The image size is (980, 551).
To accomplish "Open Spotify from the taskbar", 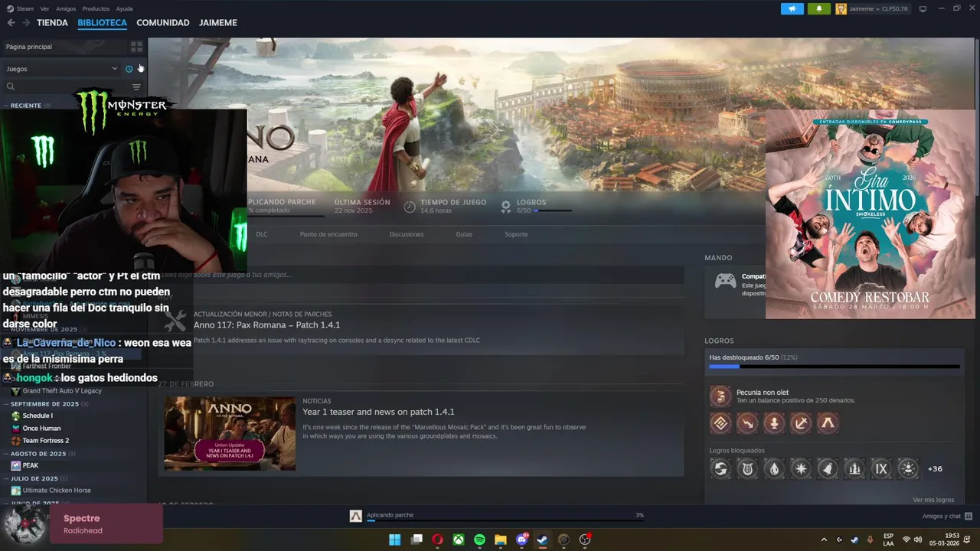I will pyautogui.click(x=479, y=540).
